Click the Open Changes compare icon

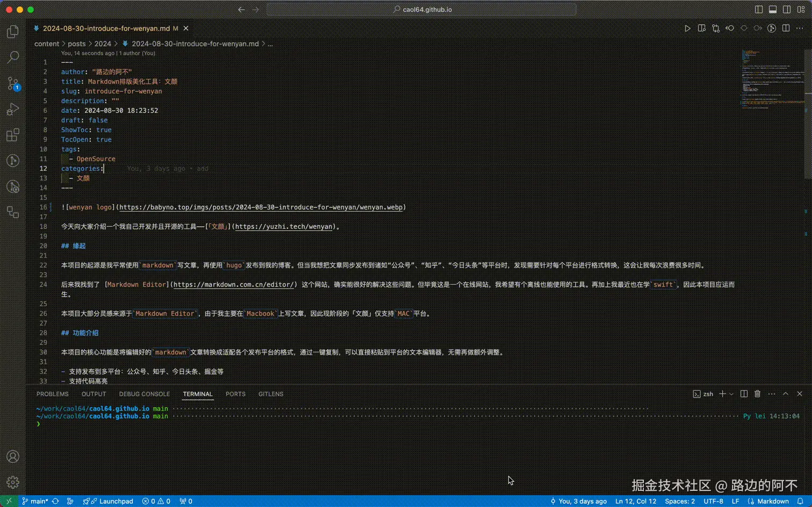716,28
